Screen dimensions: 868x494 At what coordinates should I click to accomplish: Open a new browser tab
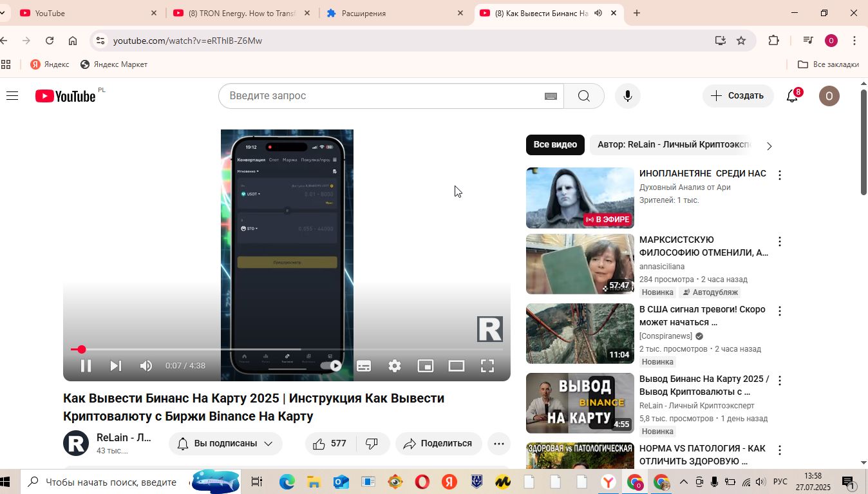click(637, 13)
